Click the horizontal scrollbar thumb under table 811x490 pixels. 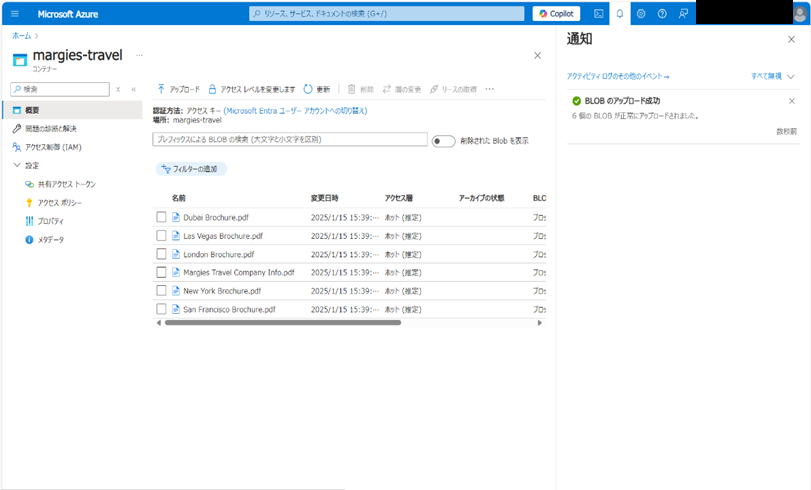click(282, 323)
